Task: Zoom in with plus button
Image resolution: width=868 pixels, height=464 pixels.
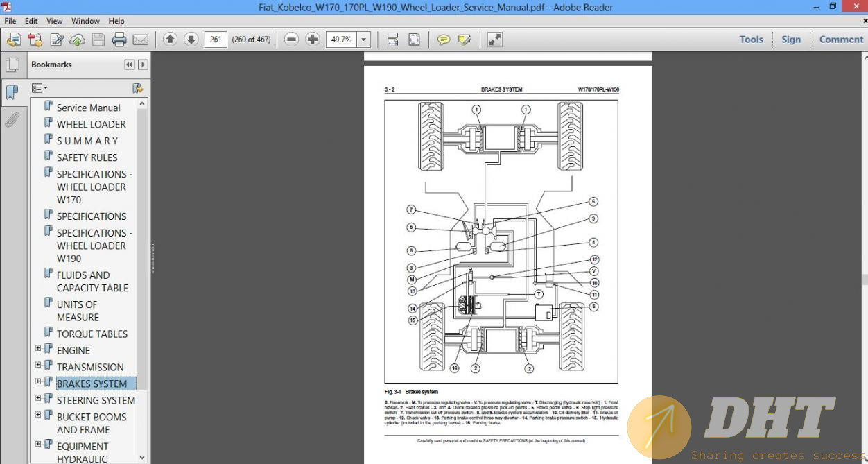Action: point(313,40)
